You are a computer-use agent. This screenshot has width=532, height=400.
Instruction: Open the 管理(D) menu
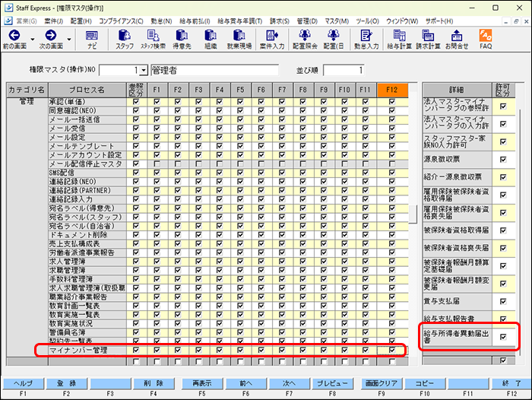pos(307,21)
